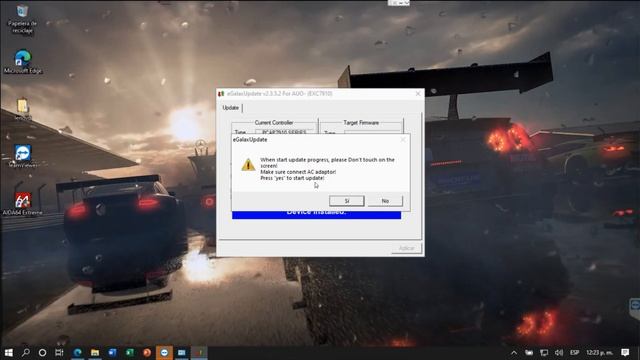Viewport: 640px width, 360px height.
Task: Open Word from the taskbar
Action: click(x=112, y=352)
